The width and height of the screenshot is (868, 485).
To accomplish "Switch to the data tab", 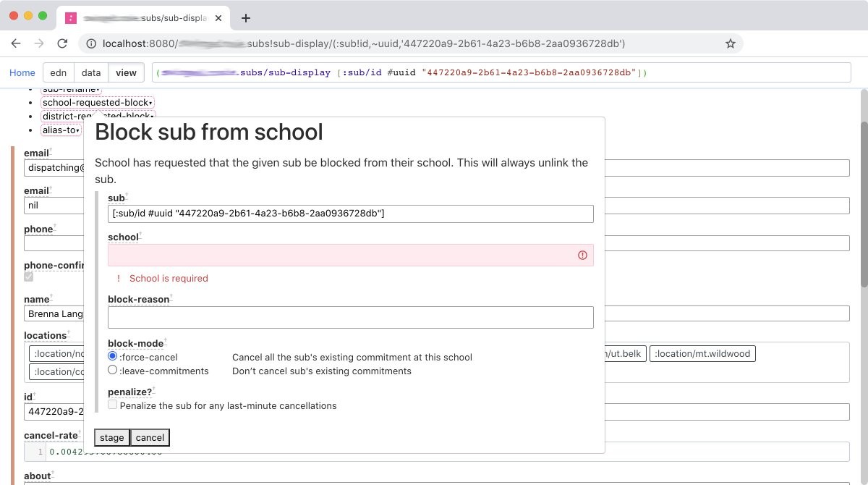I will pos(91,72).
